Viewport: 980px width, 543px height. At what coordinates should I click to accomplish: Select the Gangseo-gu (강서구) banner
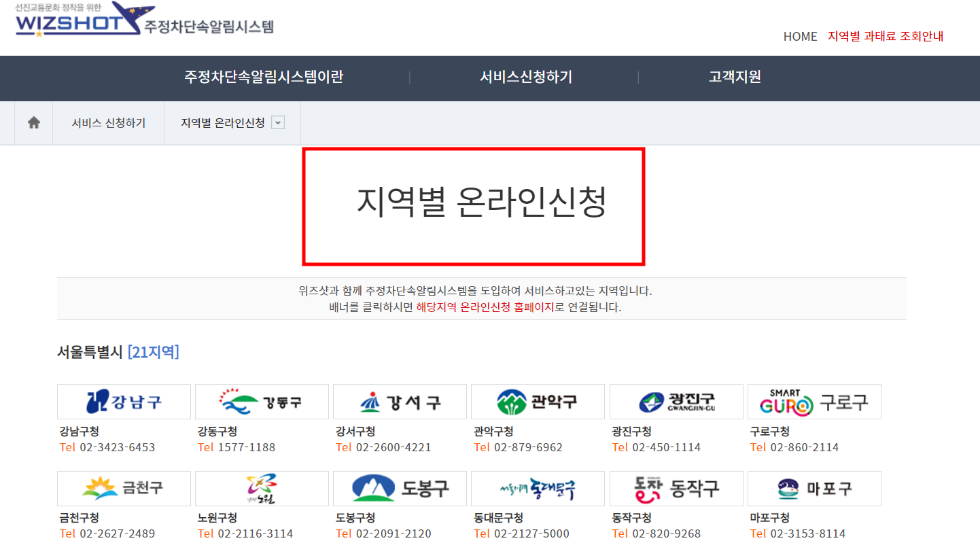(399, 402)
